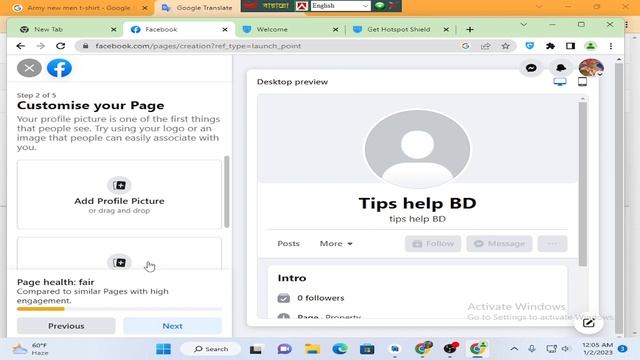This screenshot has height=360, width=640.
Task: Open the extensions puzzle icon
Action: pos(550,46)
